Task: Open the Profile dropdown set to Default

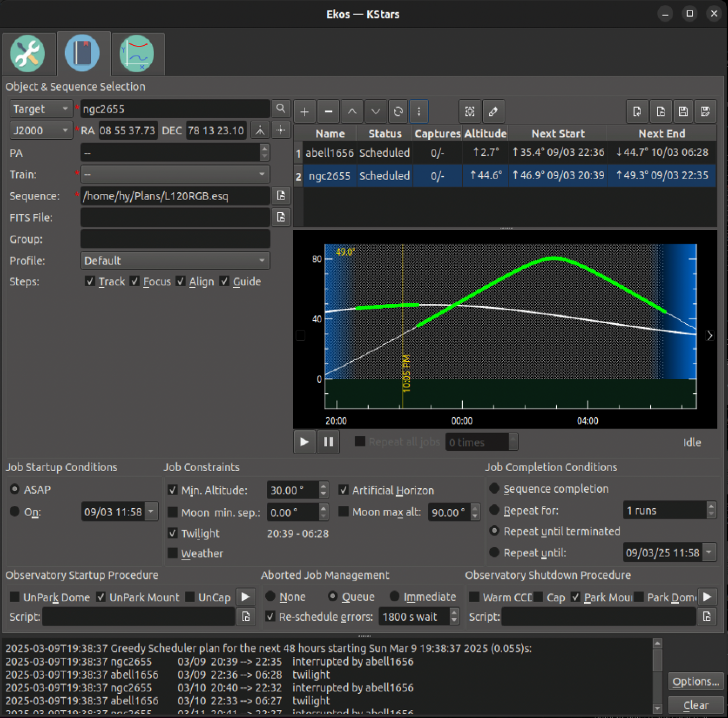Action: 175,261
